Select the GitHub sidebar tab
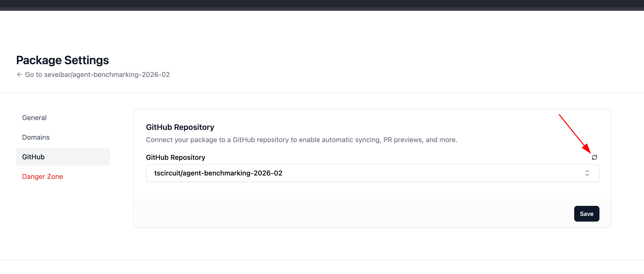Viewport: 644px width, 274px height. pos(63,157)
